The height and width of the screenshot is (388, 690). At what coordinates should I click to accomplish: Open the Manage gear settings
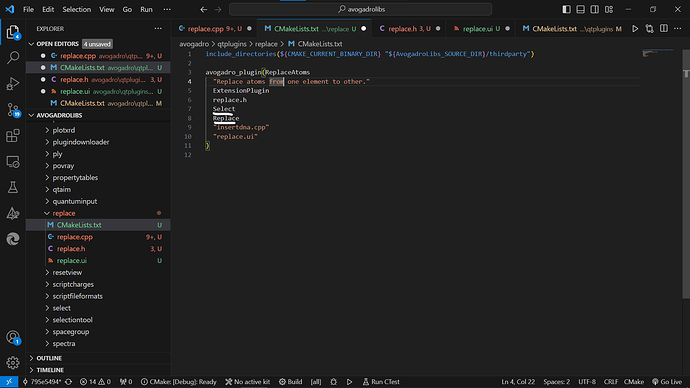pos(13,363)
